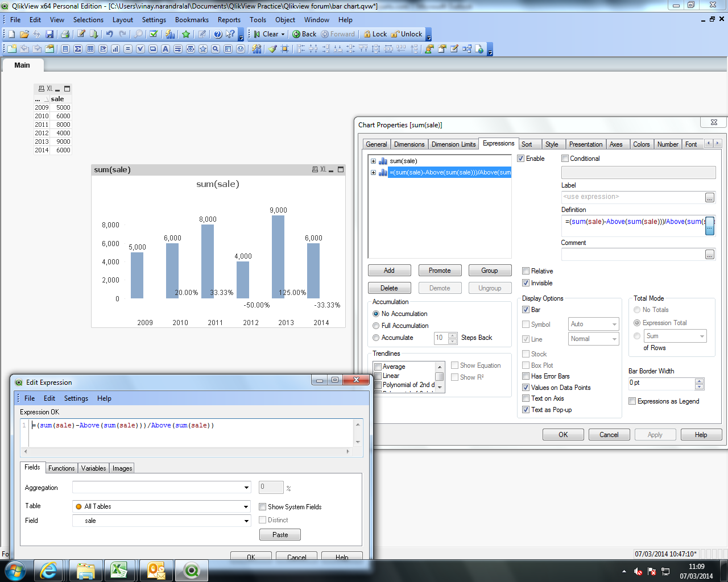Click the Format Painter brush icon

coord(272,49)
